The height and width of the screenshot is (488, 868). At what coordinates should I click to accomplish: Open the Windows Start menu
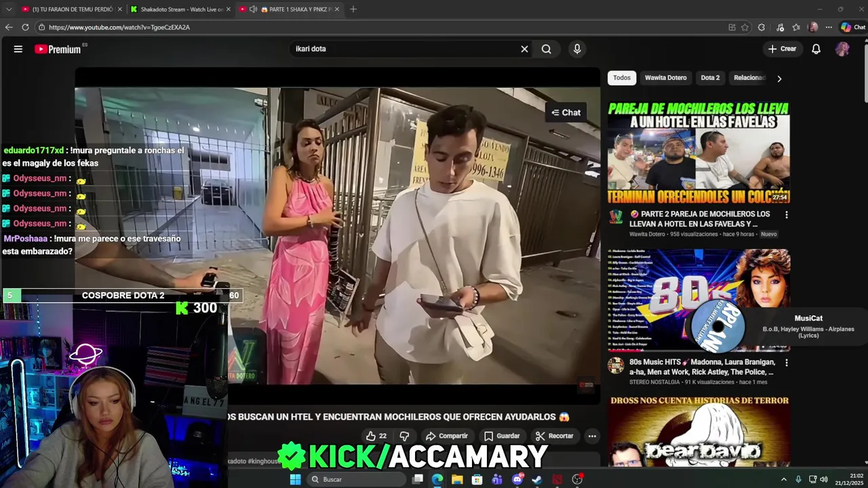pyautogui.click(x=295, y=479)
